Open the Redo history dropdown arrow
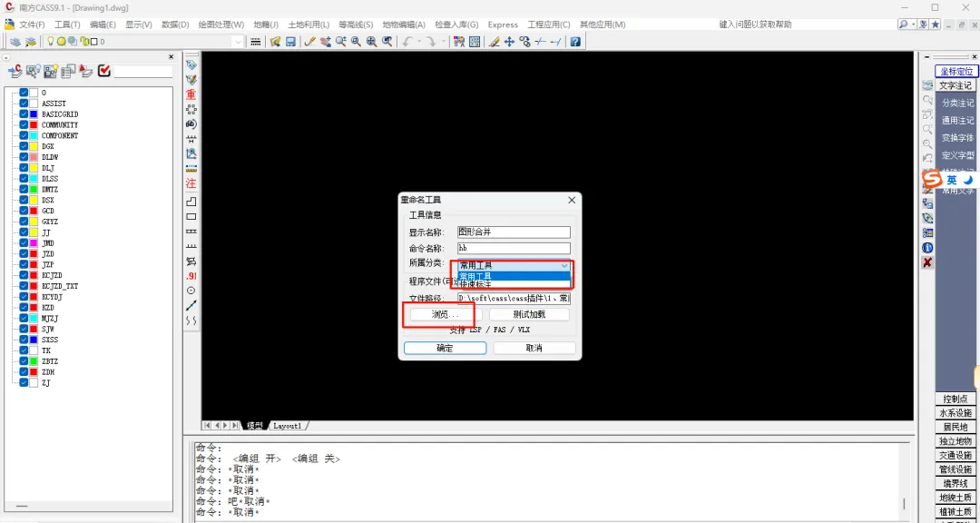 443,42
